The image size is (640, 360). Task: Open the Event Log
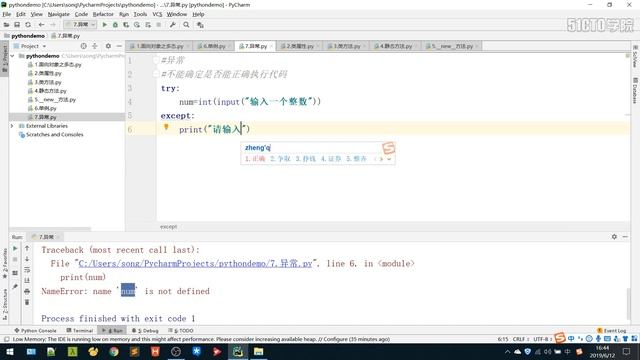point(611,331)
